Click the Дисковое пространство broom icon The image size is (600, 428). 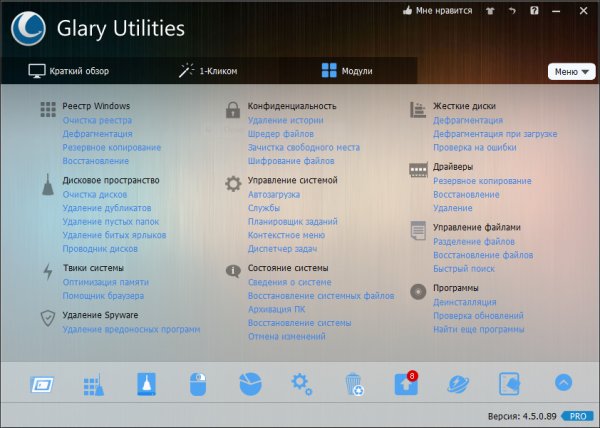(47, 185)
